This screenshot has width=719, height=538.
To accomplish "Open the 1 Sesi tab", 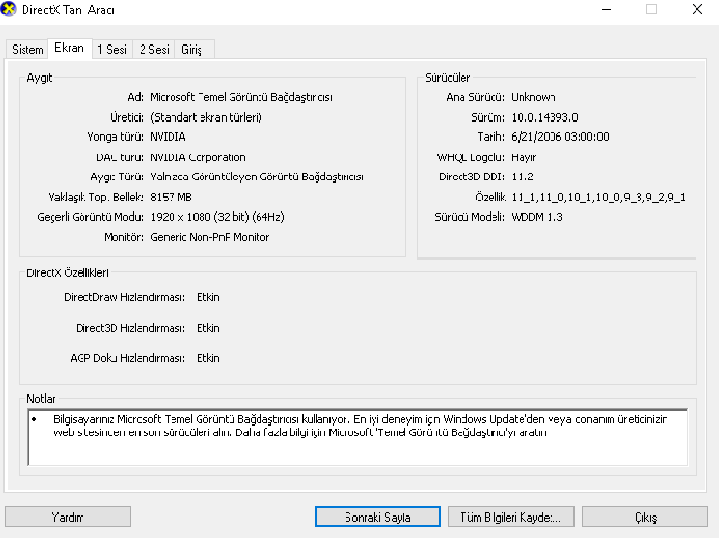I will click(112, 49).
